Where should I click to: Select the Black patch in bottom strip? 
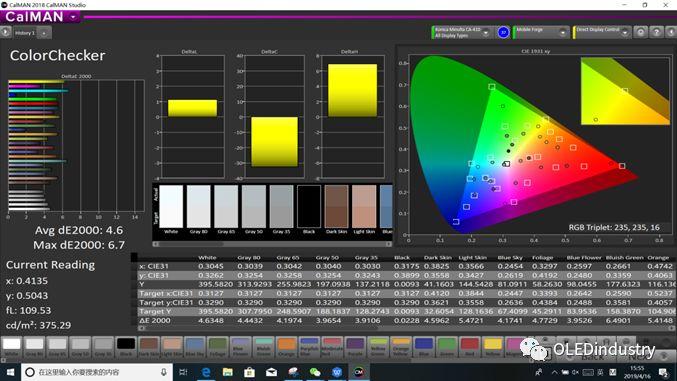126,347
